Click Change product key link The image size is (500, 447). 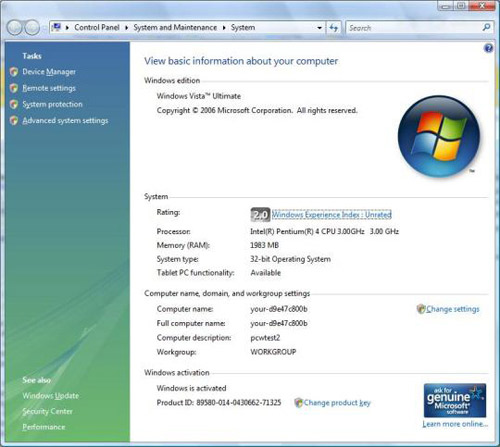coord(337,403)
